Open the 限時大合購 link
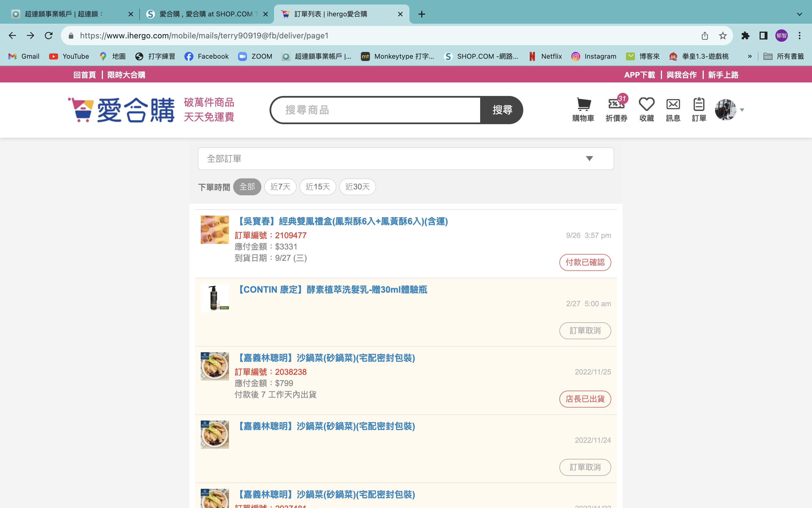812x508 pixels. [126, 75]
